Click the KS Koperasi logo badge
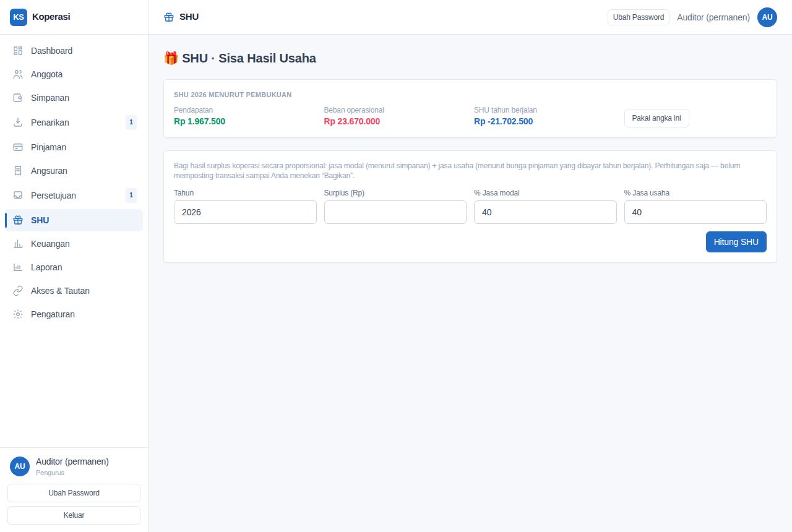This screenshot has width=792, height=532. 19,17
